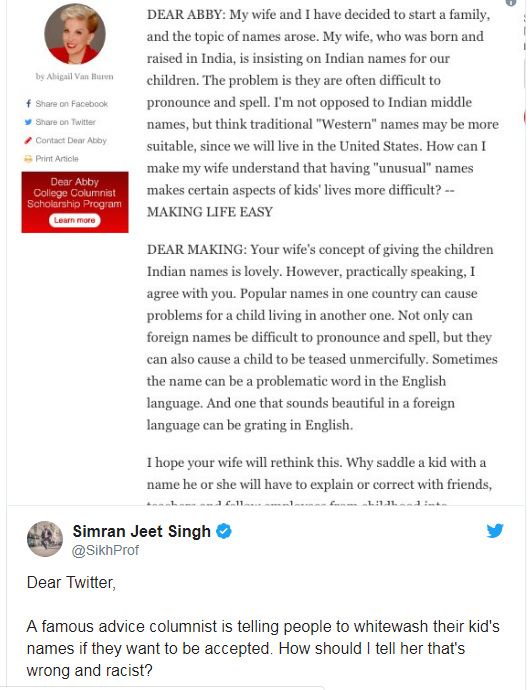Click the Learn more button
Screen dimensions: 532x690
click(x=74, y=220)
